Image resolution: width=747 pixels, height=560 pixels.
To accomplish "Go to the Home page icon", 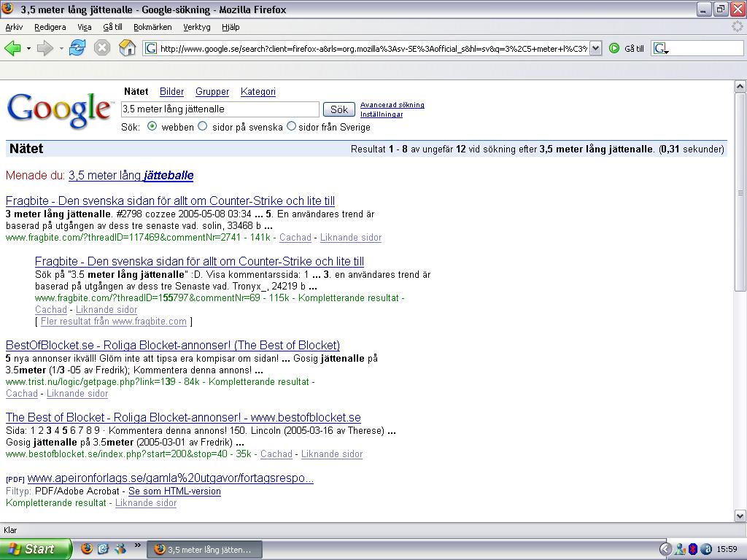I will (127, 48).
